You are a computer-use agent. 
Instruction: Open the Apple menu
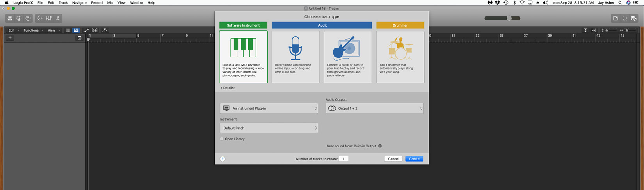pyautogui.click(x=7, y=3)
